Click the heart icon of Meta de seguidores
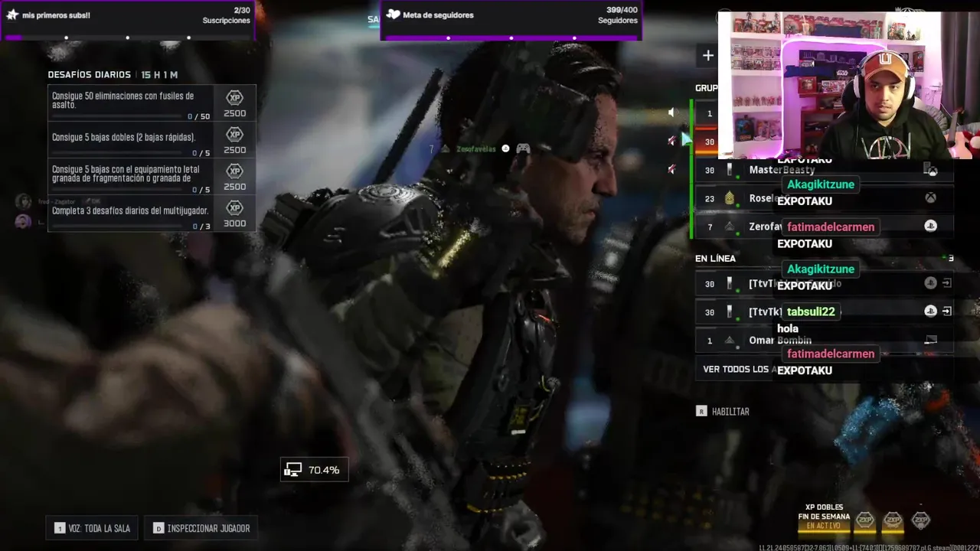Screen dimensions: 980x551 [x=393, y=15]
